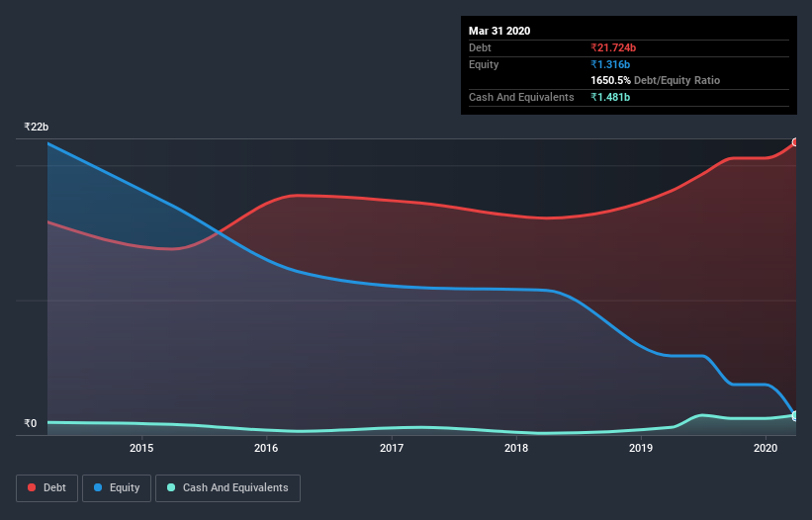Screen dimensions: 812x520
Task: Click the 1650.5% Debt/Equity Ratio text
Action: pyautogui.click(x=655, y=80)
